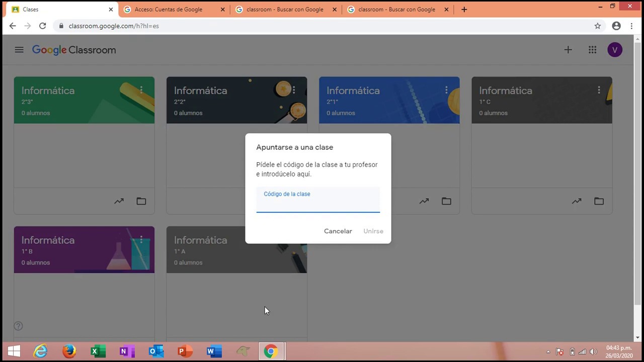Open Chrome three-dot menu
This screenshot has height=362, width=644.
click(x=631, y=26)
